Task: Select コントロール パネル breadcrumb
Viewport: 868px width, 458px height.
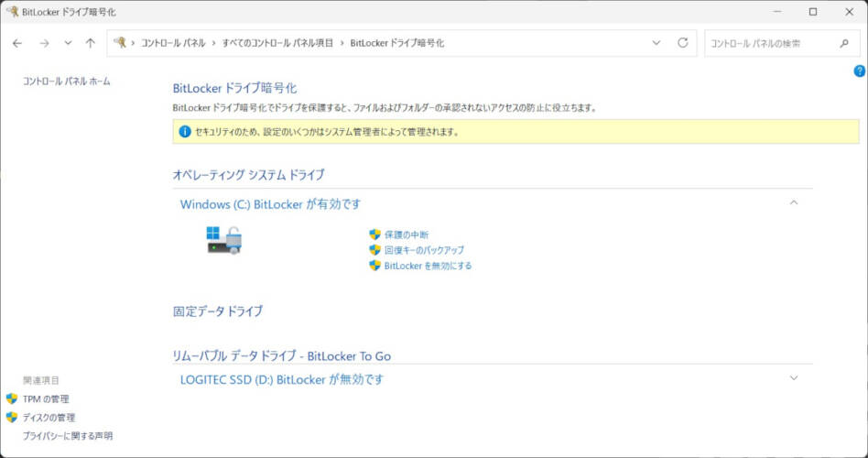Action: tap(173, 43)
